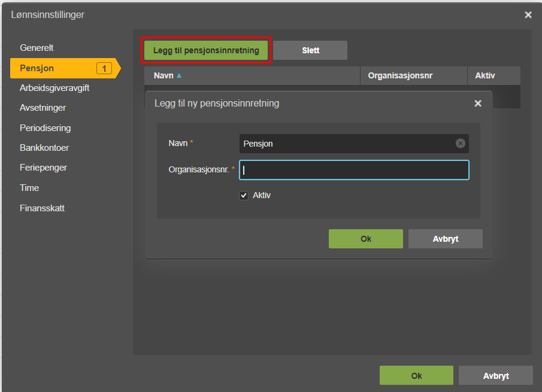
Task: Cancel the new pension dialog with Avbryt
Action: [445, 239]
